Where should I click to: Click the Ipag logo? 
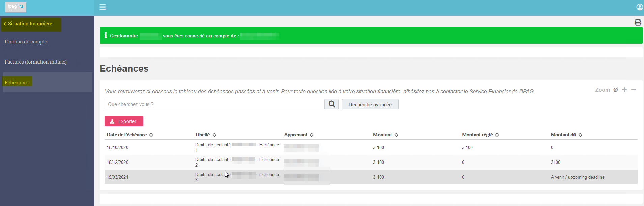tap(16, 7)
